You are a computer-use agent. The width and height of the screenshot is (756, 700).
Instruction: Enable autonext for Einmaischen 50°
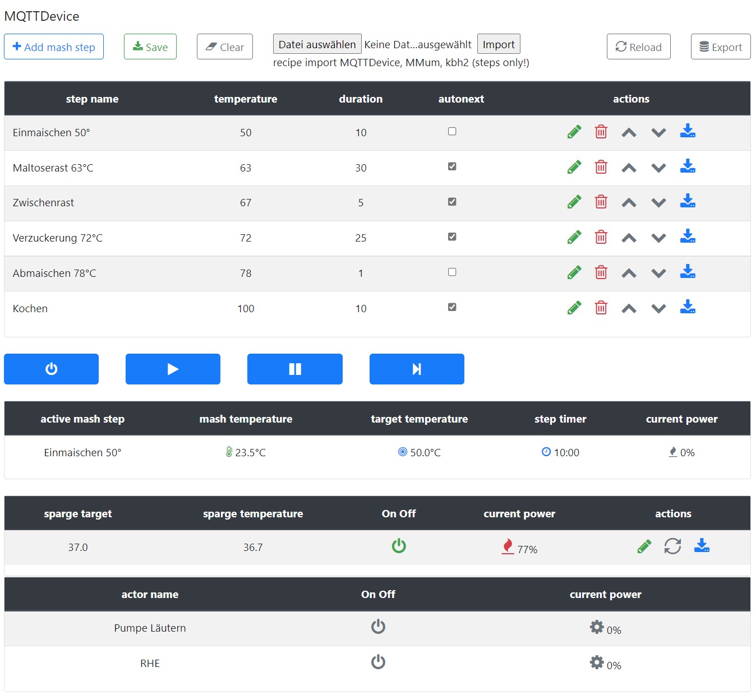coord(452,132)
